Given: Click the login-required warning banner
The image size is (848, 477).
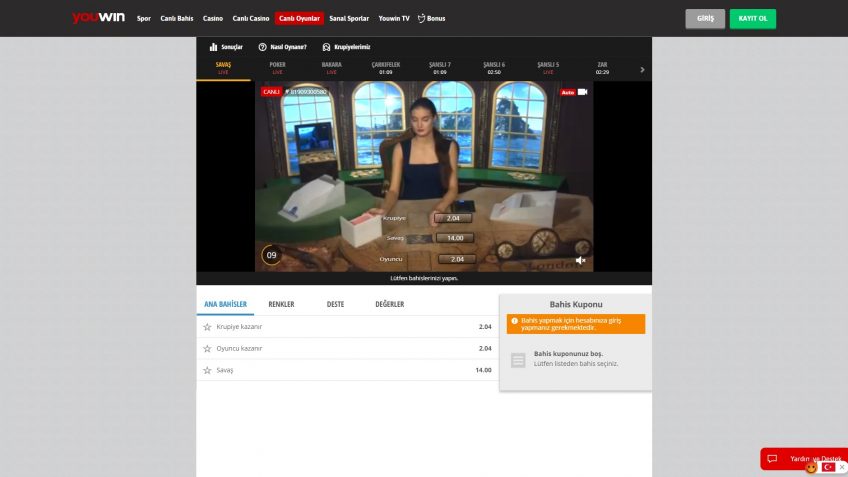Looking at the screenshot, I should point(575,324).
